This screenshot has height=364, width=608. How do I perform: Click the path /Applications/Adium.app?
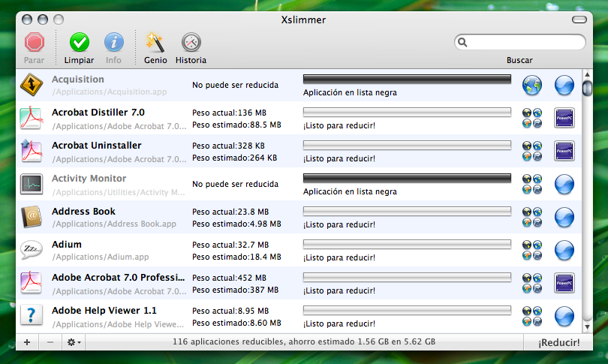[x=101, y=257]
